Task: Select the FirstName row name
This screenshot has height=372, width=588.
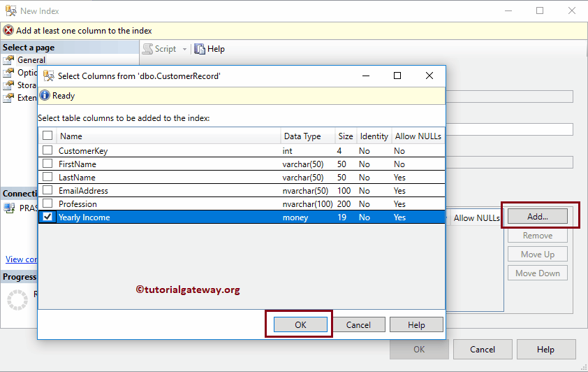Action: 78,164
